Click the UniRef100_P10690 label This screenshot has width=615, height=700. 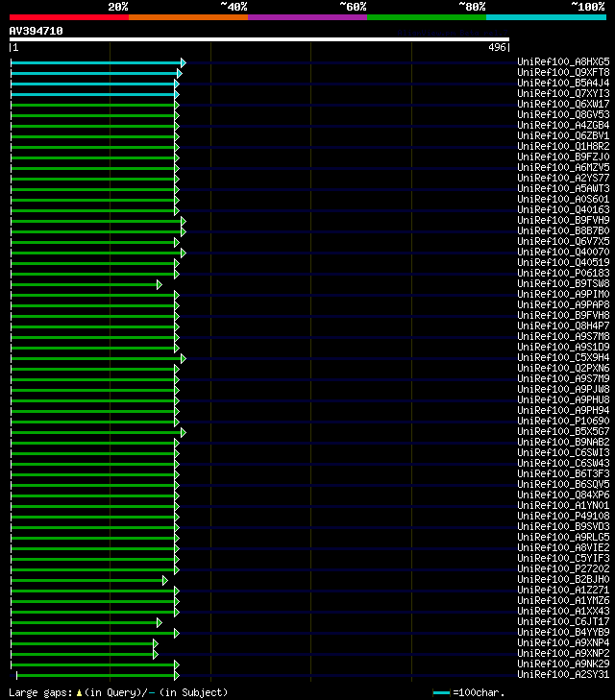pos(563,421)
